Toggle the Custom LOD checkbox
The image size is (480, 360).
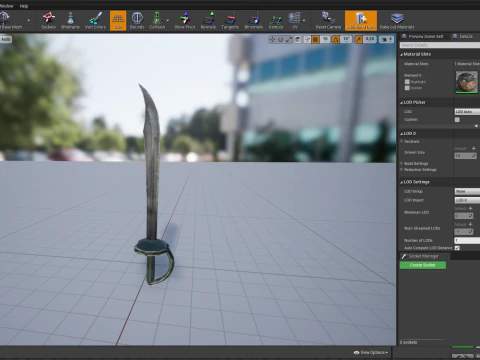point(457,120)
